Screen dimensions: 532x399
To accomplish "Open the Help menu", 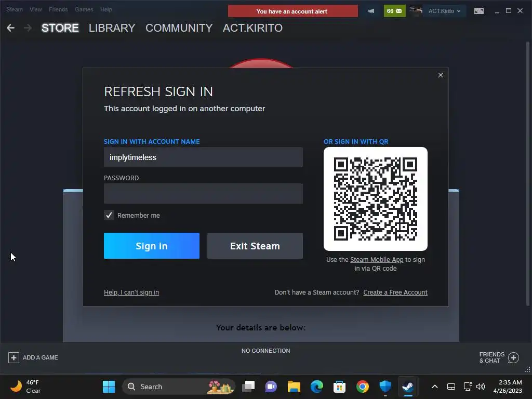I will coord(106,9).
